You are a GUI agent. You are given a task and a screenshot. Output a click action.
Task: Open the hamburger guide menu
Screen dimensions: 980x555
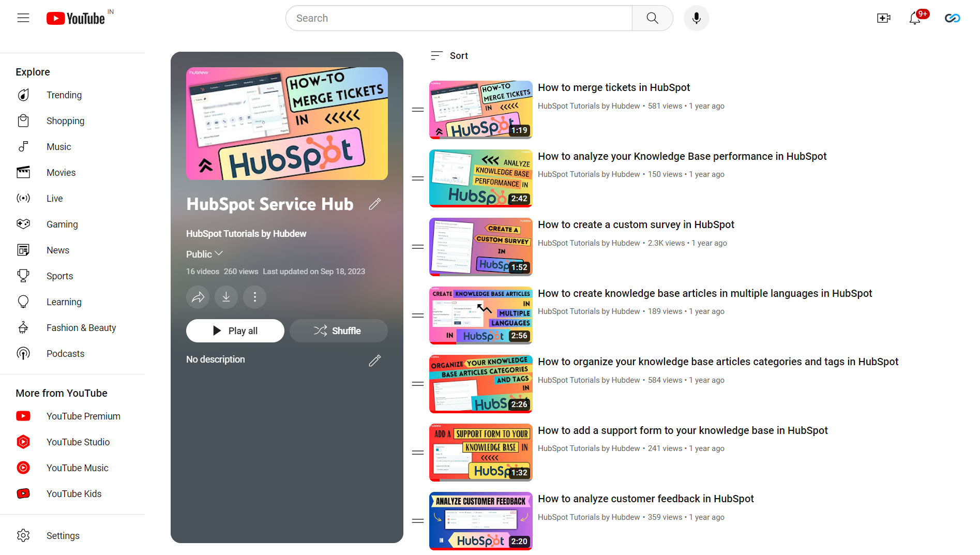tap(23, 18)
